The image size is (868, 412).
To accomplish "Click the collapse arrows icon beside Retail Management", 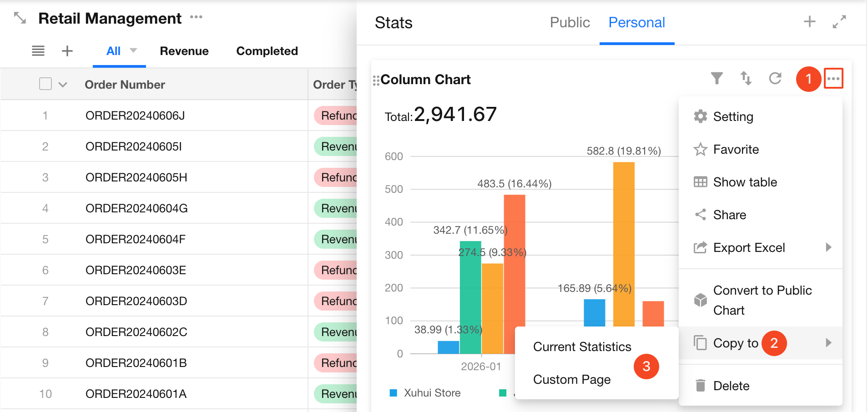I will click(20, 18).
